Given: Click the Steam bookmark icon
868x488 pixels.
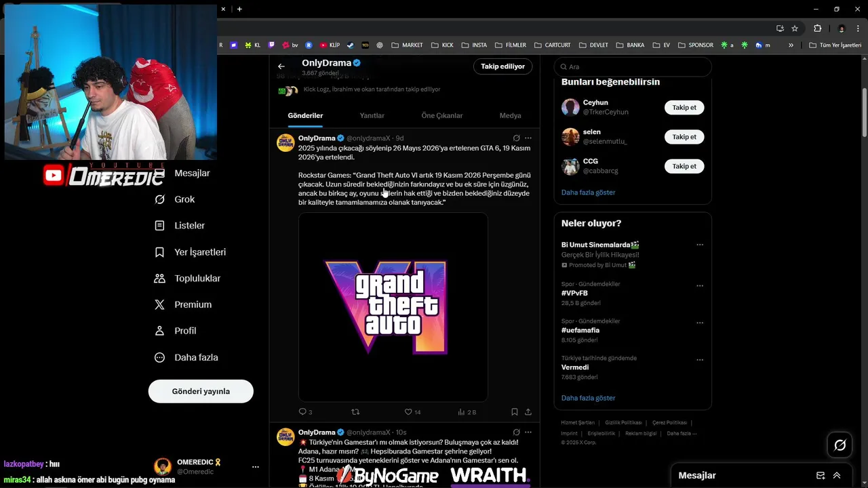Looking at the screenshot, I should (x=351, y=45).
